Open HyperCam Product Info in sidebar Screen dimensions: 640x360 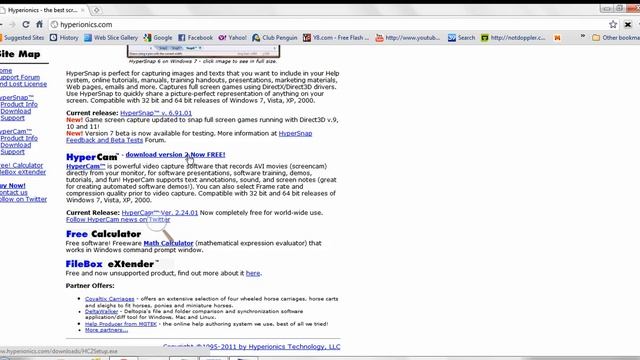19,138
